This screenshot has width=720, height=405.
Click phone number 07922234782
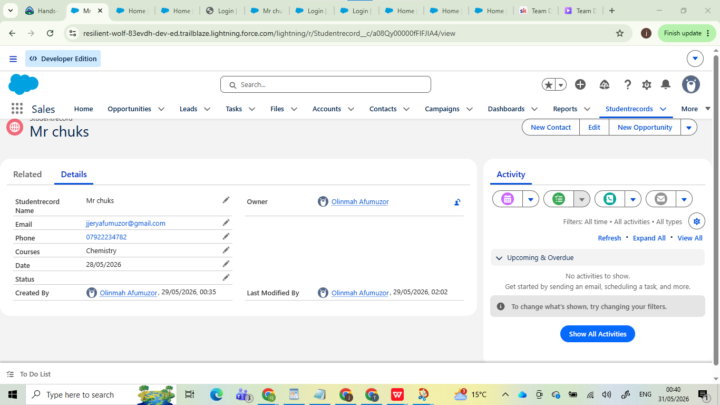pyautogui.click(x=106, y=237)
